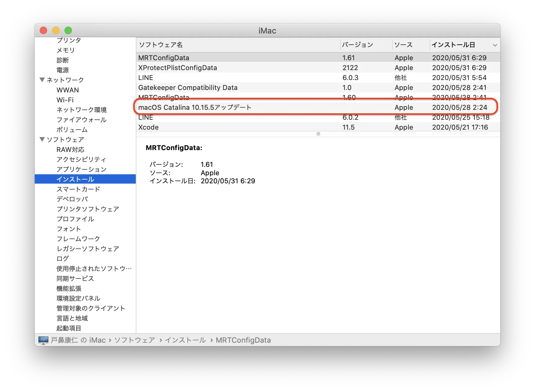Click the iMac window title
Viewport: 535px width, 392px height.
pos(267,31)
